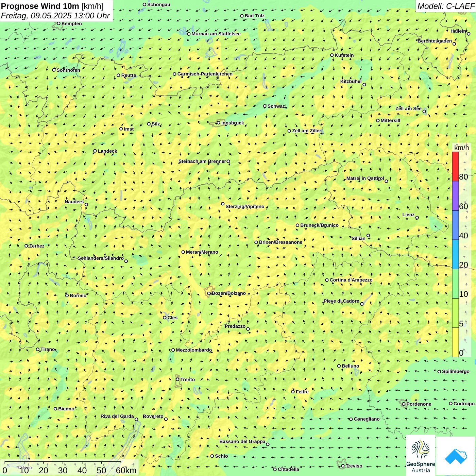The image size is (476, 476).
Task: Click the Nauders location marker
Action: coord(86,205)
